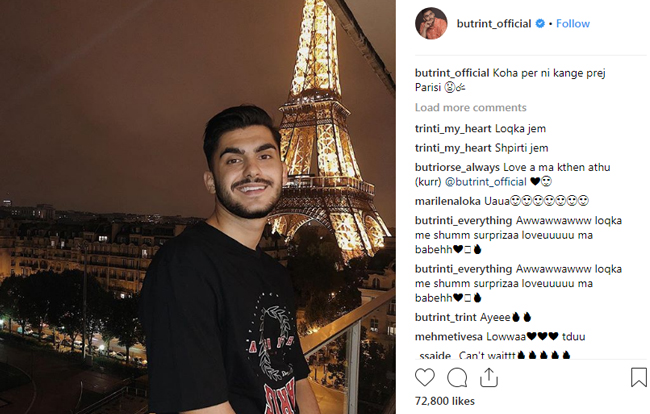Save the post with the bookmark icon
The width and height of the screenshot is (650, 414).
(x=638, y=377)
